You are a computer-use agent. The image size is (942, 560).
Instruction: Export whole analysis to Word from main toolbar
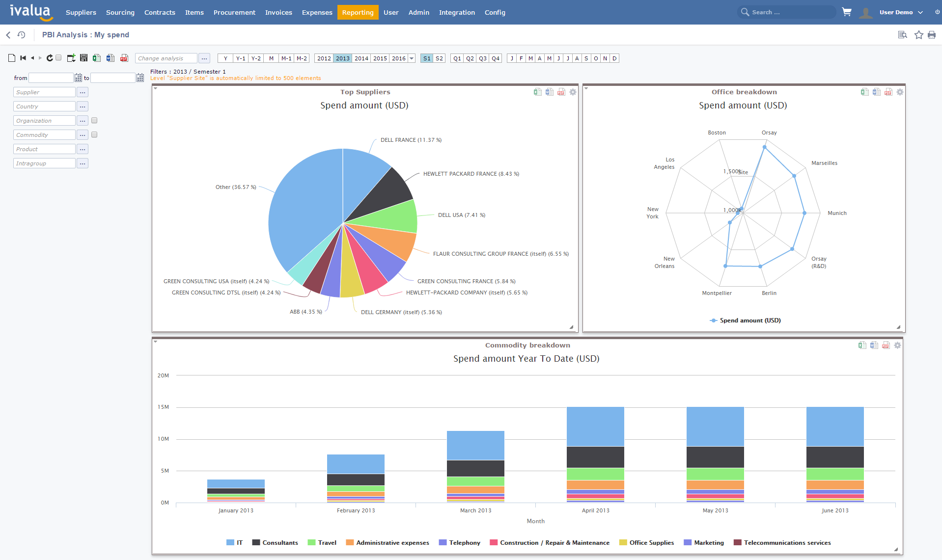tap(111, 58)
